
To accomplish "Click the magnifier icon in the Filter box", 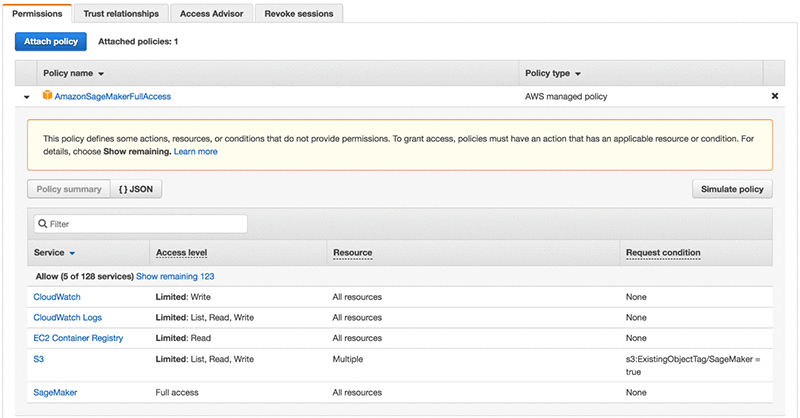I will (x=42, y=224).
